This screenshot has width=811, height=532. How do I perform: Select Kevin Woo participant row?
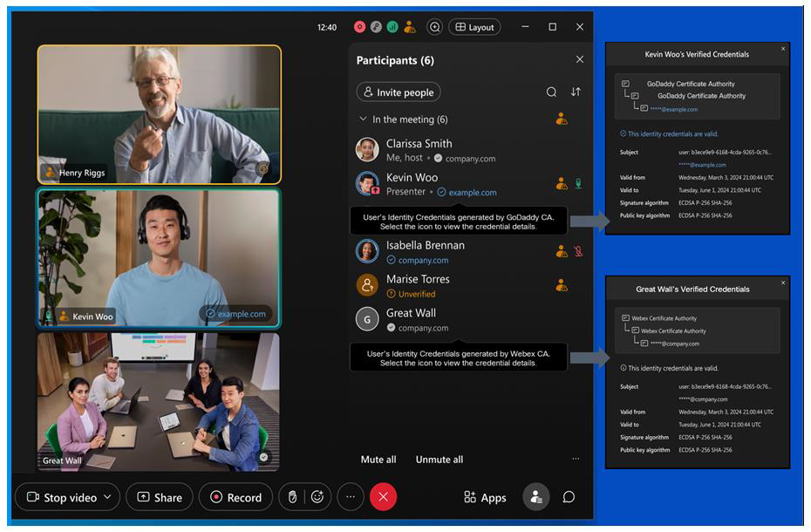[468, 184]
